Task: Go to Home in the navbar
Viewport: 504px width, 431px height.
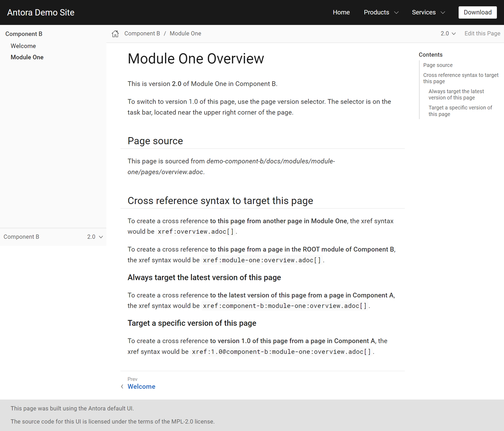Action: tap(341, 12)
